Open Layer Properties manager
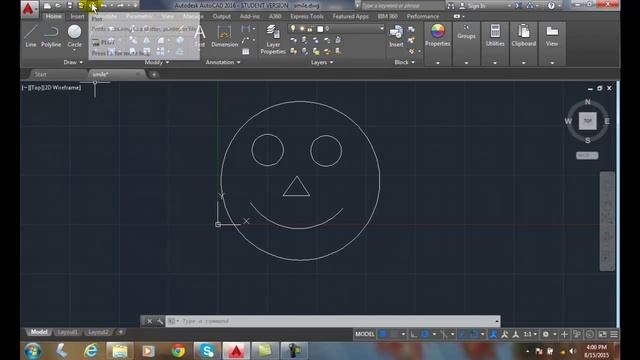This screenshot has height=360, width=640. 273,39
